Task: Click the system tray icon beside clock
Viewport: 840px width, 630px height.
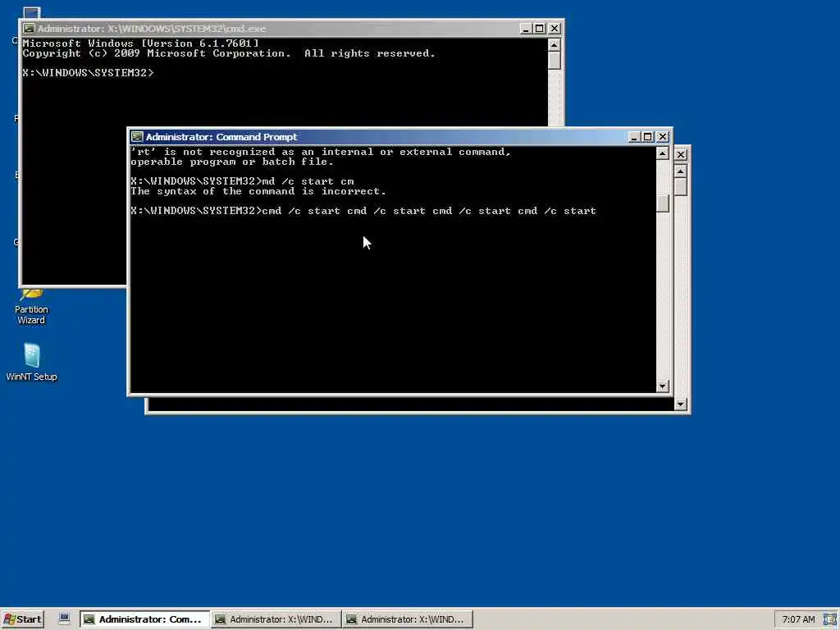Action: pos(830,619)
